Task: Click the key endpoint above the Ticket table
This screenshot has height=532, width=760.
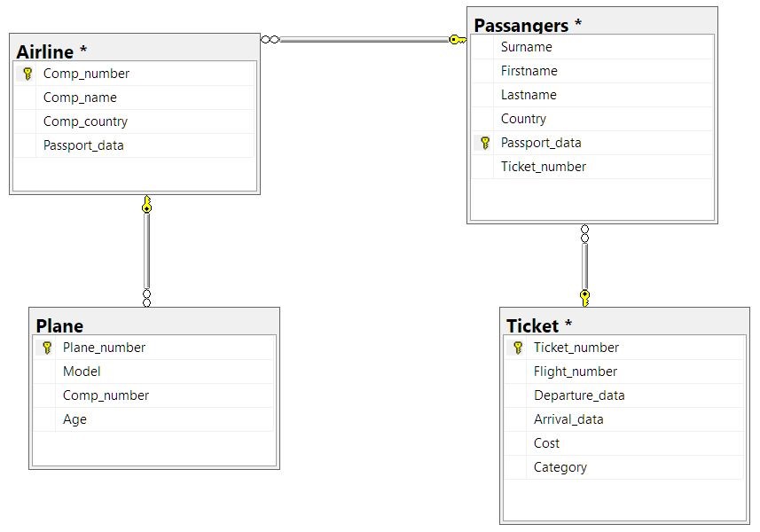Action: 584,297
